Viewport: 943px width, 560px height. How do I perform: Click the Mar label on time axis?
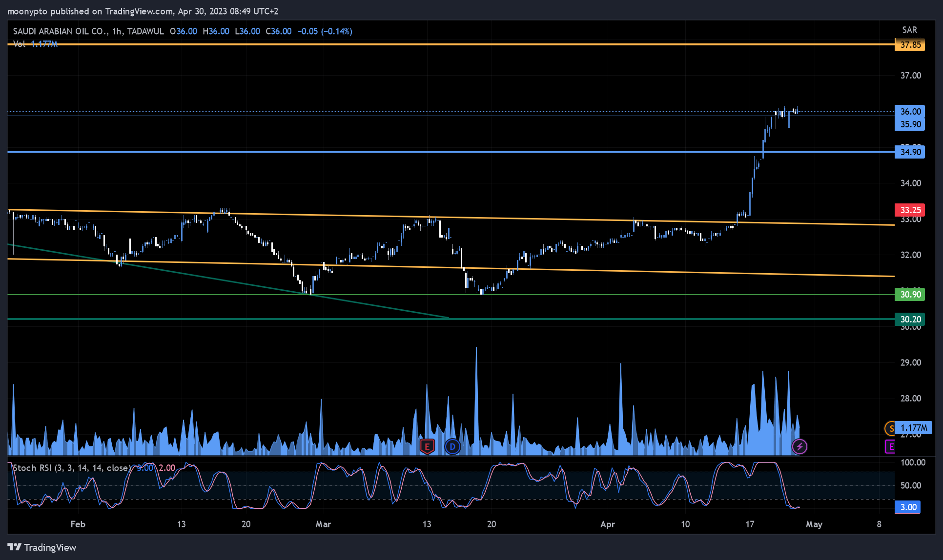[323, 524]
